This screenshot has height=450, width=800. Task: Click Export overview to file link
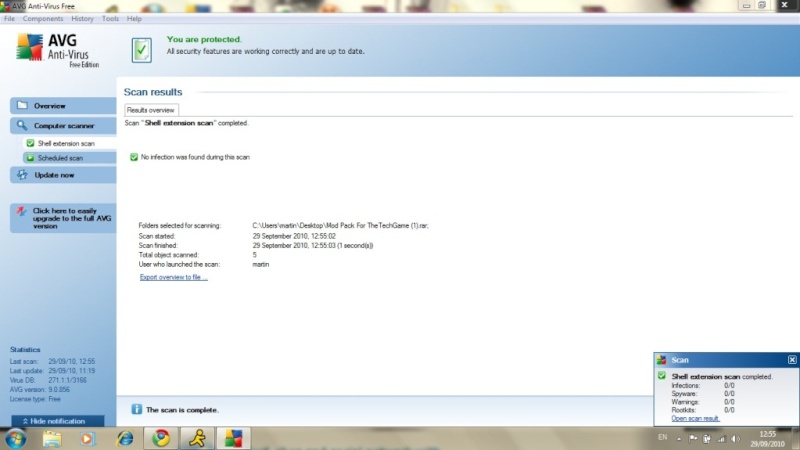tap(173, 277)
